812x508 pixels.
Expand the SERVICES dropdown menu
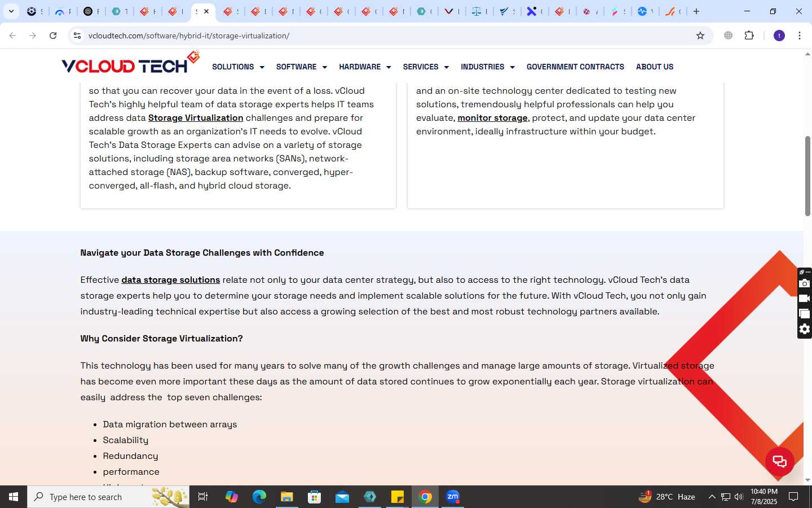click(x=426, y=67)
